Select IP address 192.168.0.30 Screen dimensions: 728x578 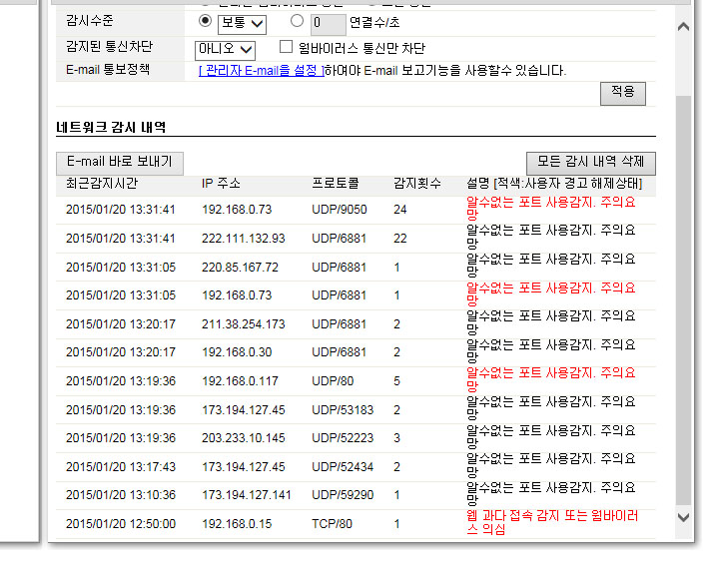tap(237, 352)
